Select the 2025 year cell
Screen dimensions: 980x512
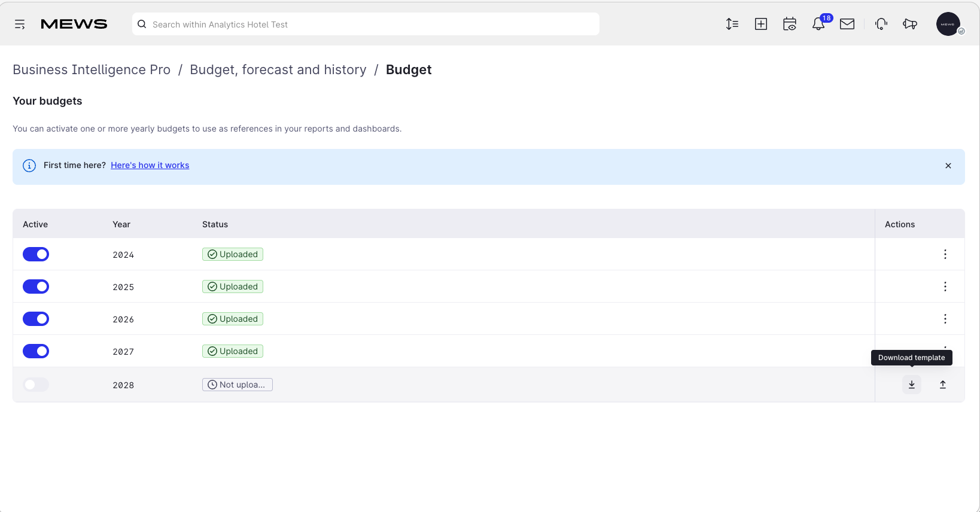point(123,287)
